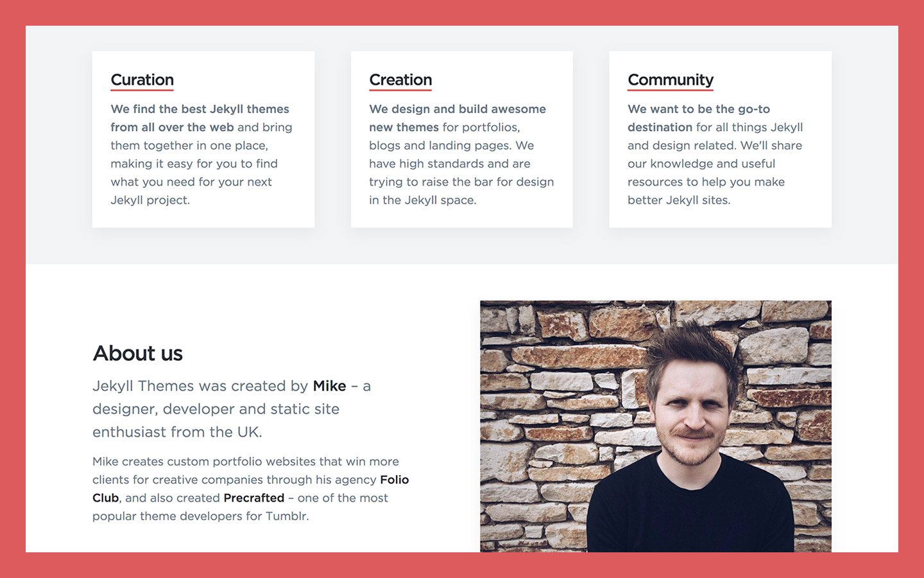Click the red underline beneath Curation

[142, 90]
